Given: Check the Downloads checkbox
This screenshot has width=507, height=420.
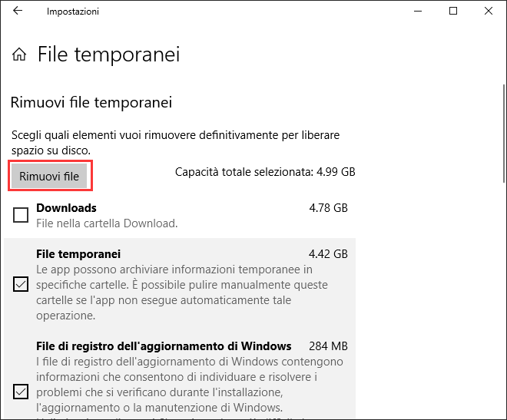Looking at the screenshot, I should click(21, 216).
